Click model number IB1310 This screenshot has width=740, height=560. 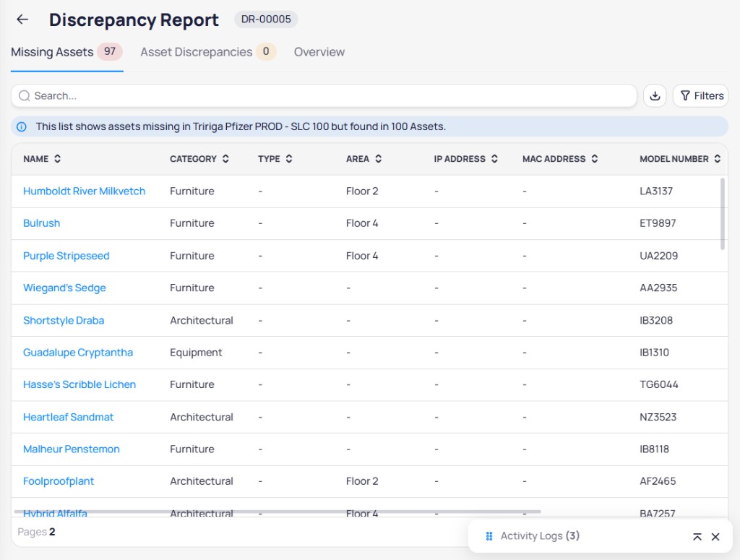[654, 353]
